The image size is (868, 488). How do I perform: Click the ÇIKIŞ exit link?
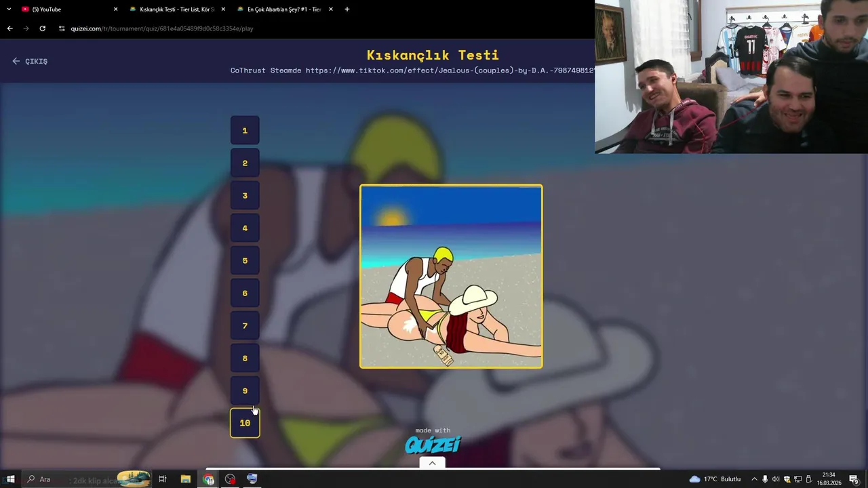30,61
